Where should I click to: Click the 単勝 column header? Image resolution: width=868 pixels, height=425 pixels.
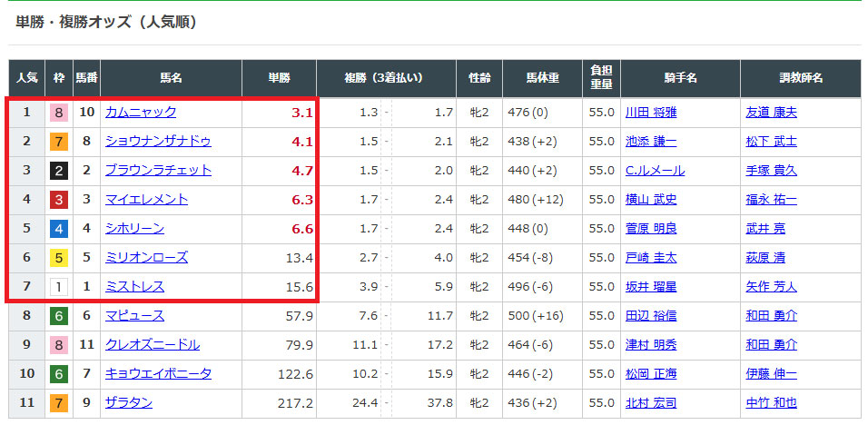[279, 78]
